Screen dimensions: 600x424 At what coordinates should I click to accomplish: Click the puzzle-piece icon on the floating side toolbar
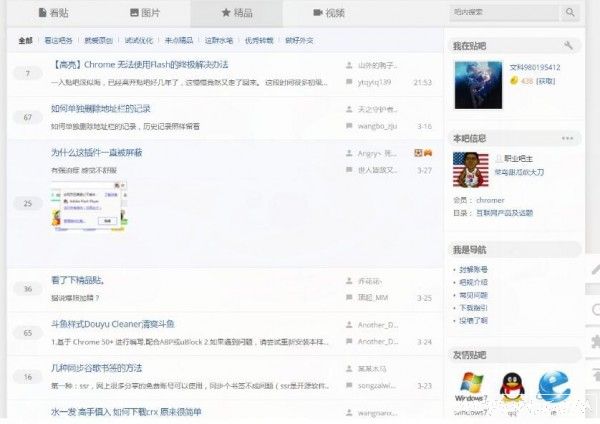[596, 341]
